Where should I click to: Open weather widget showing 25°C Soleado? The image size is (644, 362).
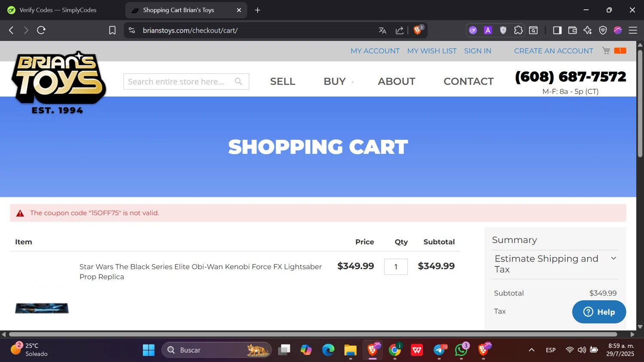29,350
